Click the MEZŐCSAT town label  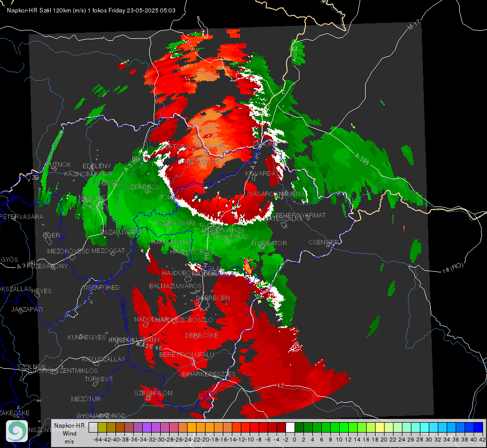click(x=108, y=250)
